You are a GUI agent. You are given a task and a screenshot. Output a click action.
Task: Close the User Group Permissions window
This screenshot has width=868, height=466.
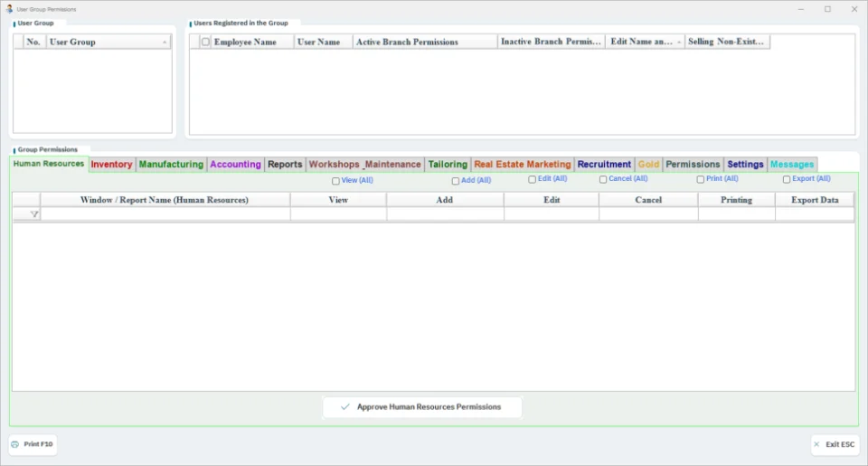pos(854,9)
